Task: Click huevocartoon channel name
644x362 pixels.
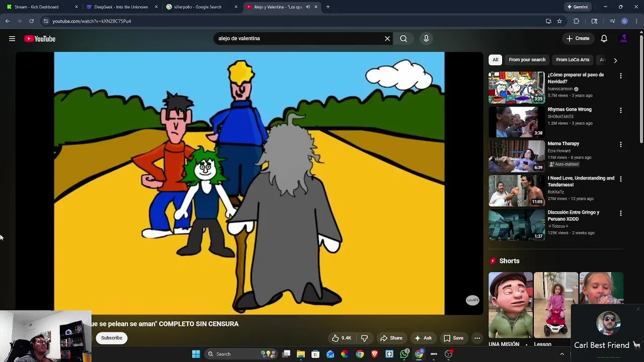Action: [x=560, y=89]
